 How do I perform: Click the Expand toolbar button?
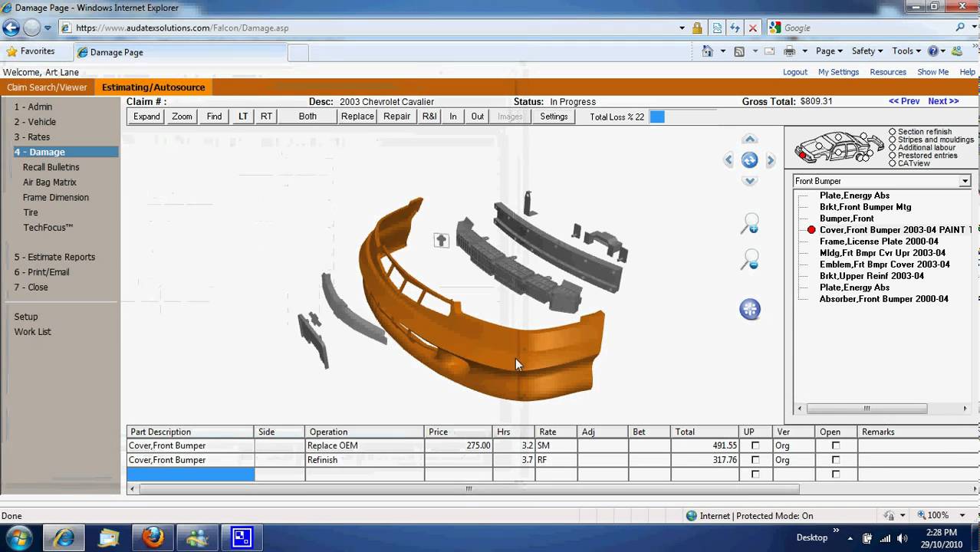(x=146, y=117)
